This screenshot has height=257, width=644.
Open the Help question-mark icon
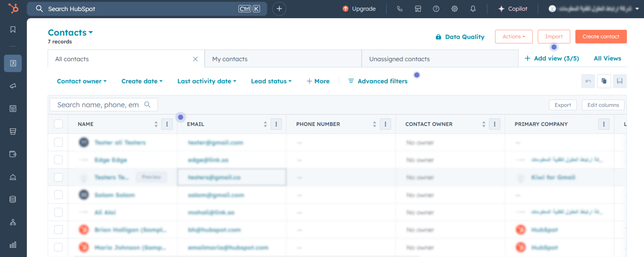pyautogui.click(x=436, y=9)
